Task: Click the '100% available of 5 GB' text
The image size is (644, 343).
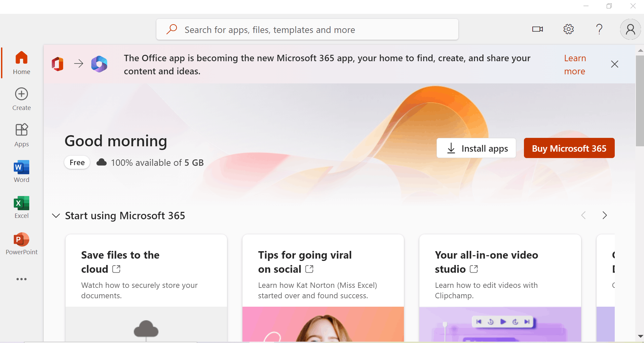Action: point(157,163)
